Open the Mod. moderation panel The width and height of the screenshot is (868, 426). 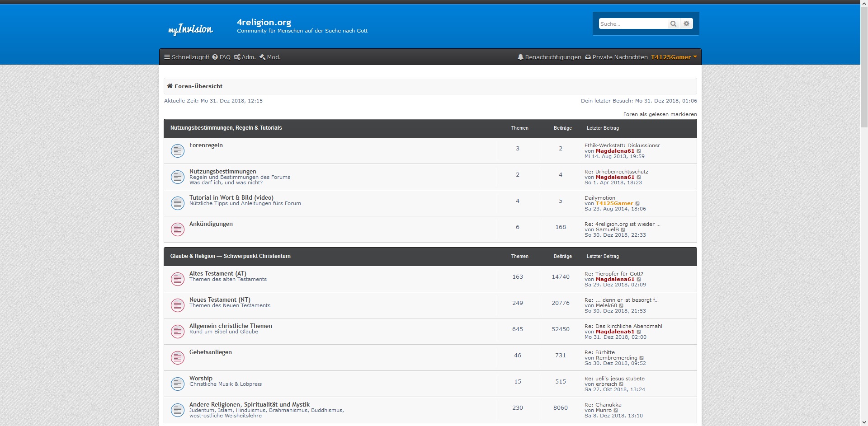coord(270,57)
